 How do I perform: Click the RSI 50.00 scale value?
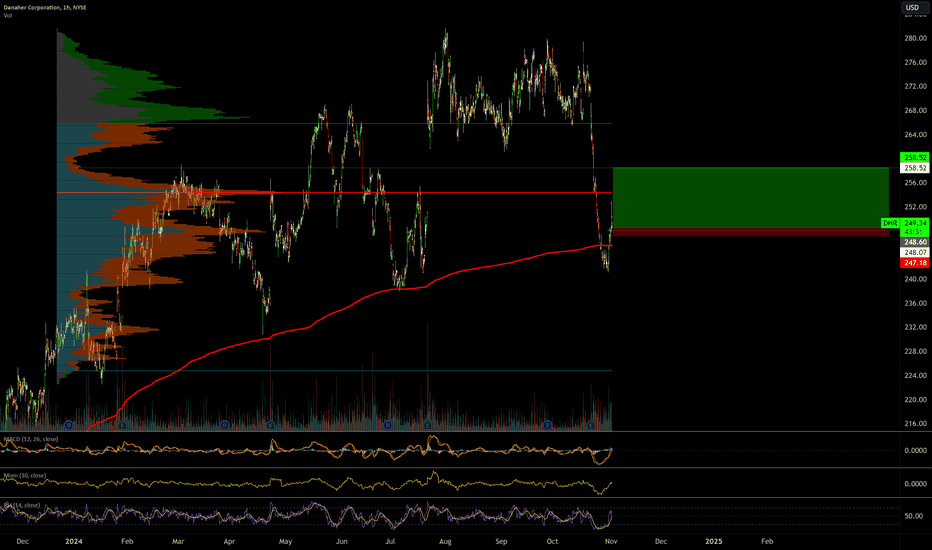(x=914, y=516)
